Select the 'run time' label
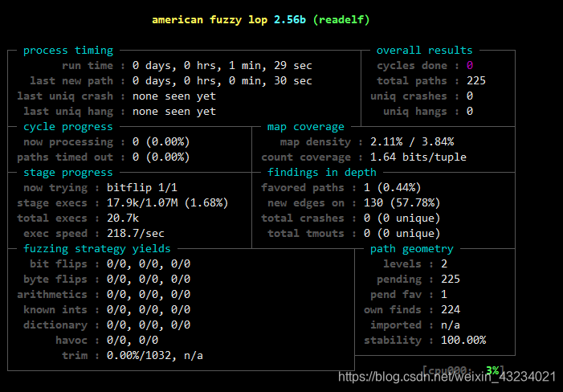The width and height of the screenshot is (563, 392). pyautogui.click(x=88, y=66)
